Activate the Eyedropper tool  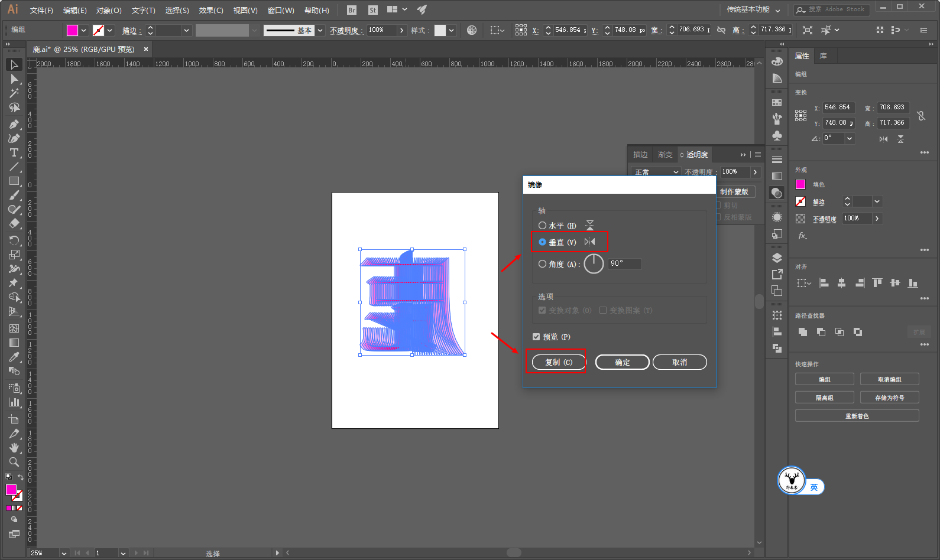(x=14, y=357)
